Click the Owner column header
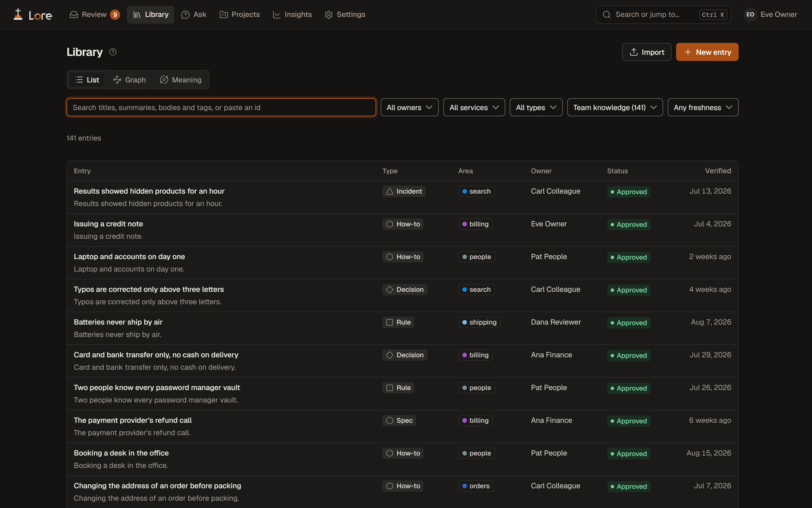The width and height of the screenshot is (812, 508). tap(541, 171)
